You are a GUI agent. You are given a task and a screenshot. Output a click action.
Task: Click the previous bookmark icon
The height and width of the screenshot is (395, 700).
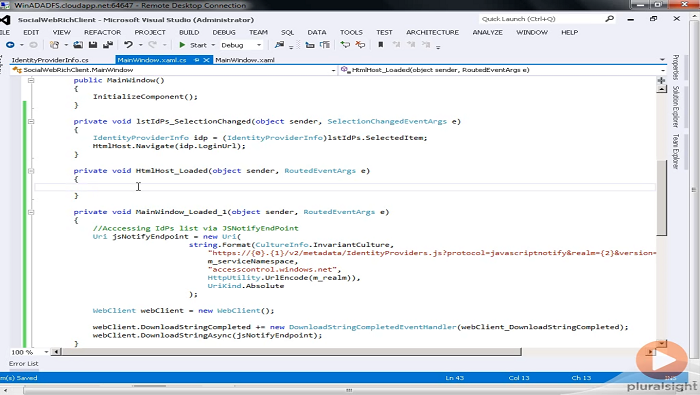396,45
